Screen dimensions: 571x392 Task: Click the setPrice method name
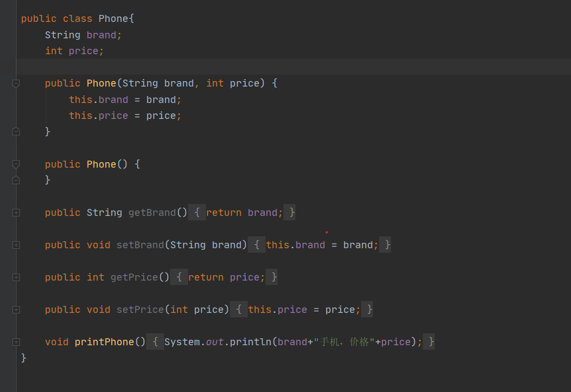click(140, 309)
